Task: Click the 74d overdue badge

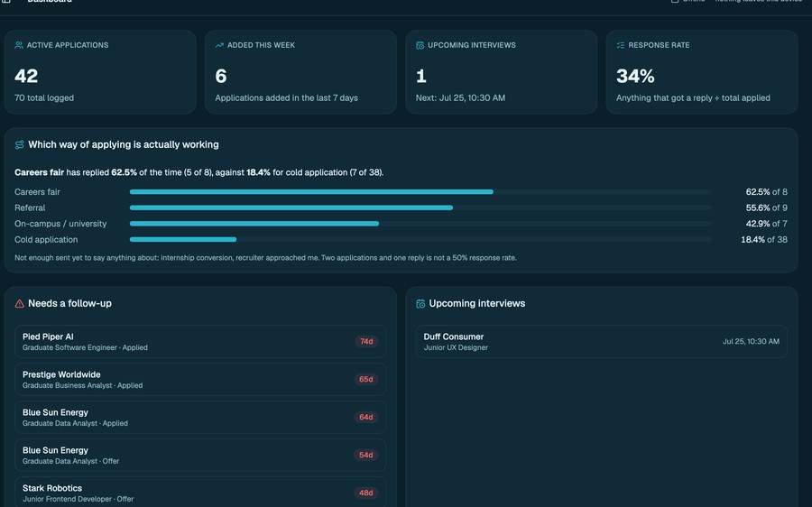Action: pos(366,341)
